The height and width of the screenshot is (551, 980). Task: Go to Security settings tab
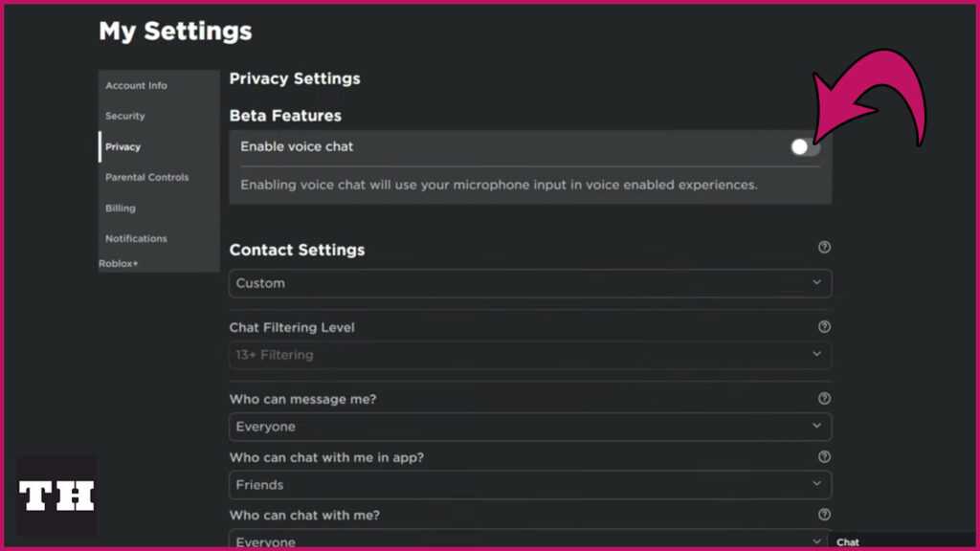pos(125,117)
